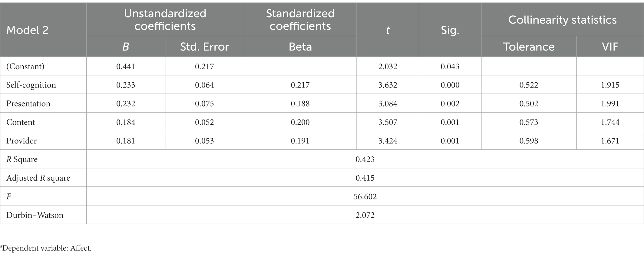Select the Sig. column header
The width and height of the screenshot is (644, 256).
click(x=450, y=30)
